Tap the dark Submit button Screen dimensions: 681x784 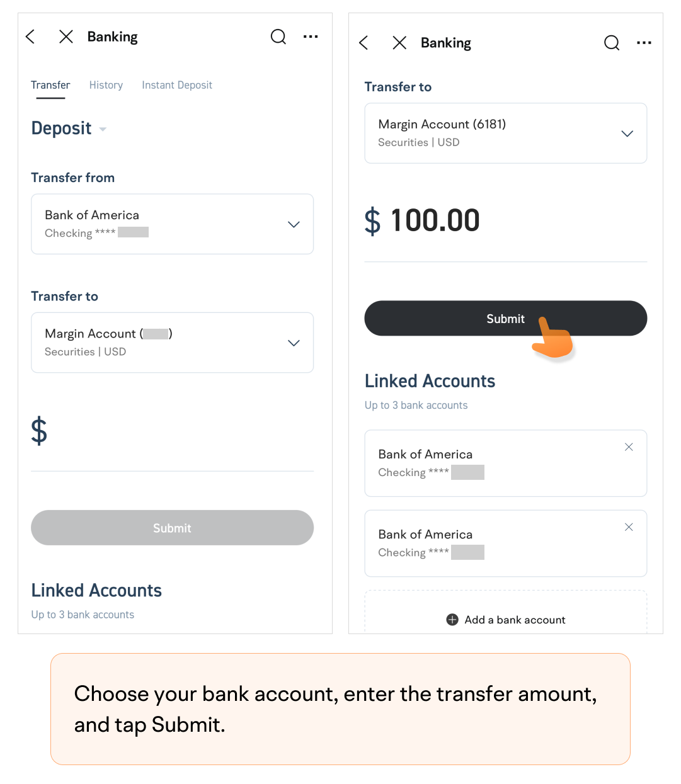point(506,319)
